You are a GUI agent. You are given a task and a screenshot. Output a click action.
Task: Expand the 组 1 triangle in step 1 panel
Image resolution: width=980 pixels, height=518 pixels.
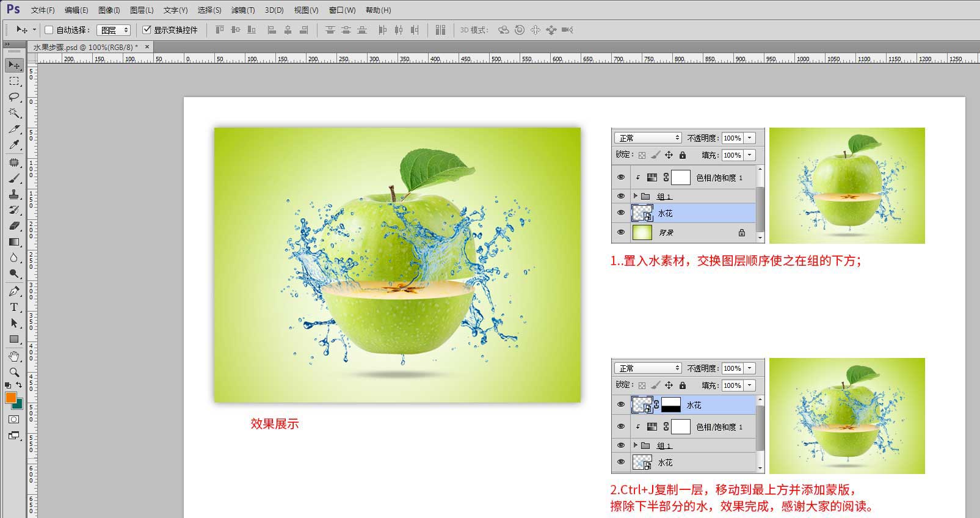pos(636,196)
